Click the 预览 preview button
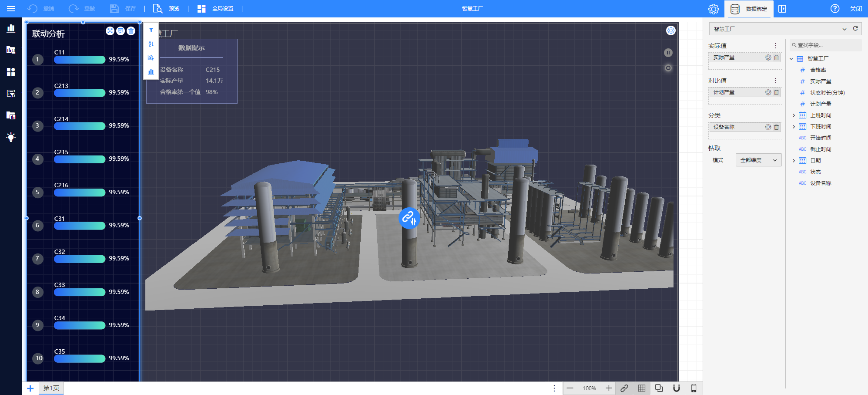The image size is (868, 395). click(167, 9)
